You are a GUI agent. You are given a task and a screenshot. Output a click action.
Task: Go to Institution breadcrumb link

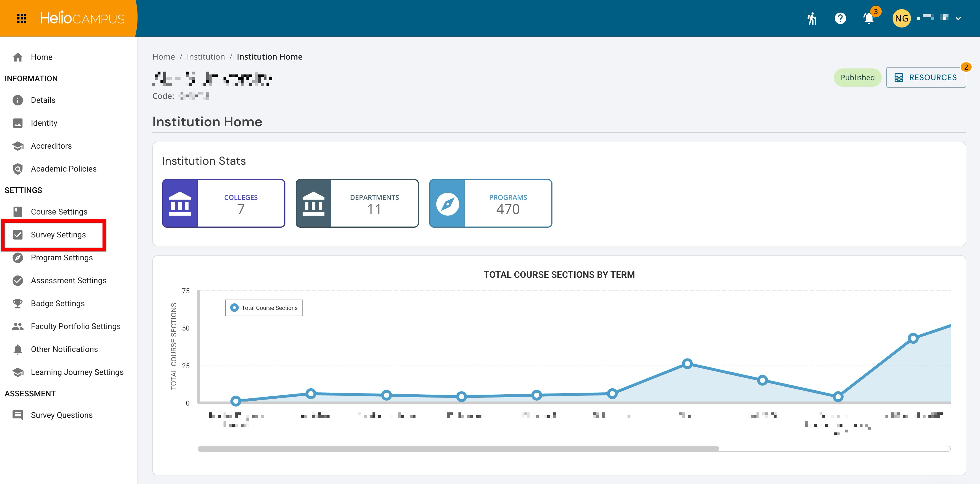206,57
